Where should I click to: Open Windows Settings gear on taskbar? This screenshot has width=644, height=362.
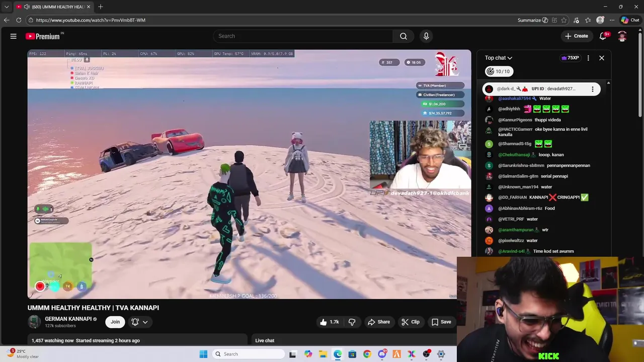tap(441, 354)
